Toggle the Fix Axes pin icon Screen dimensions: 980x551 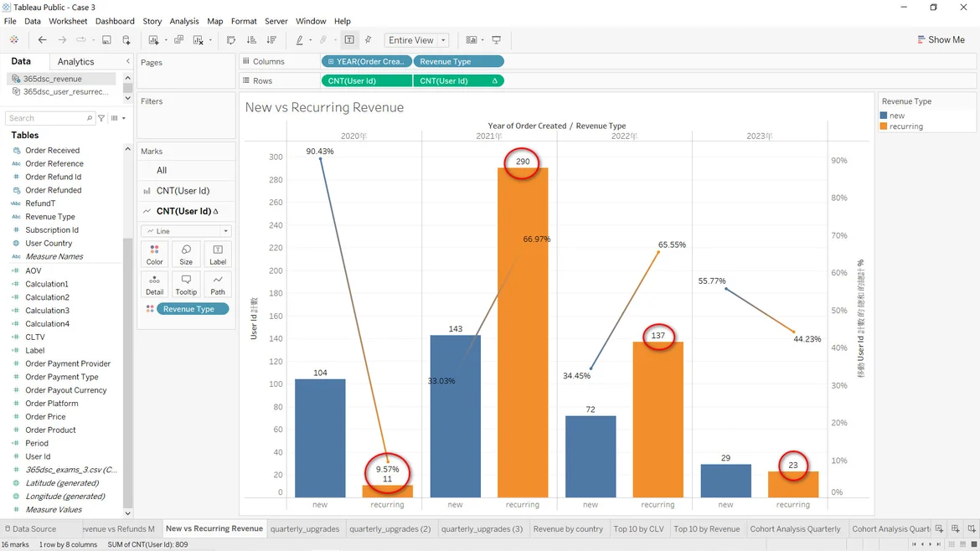[368, 40]
